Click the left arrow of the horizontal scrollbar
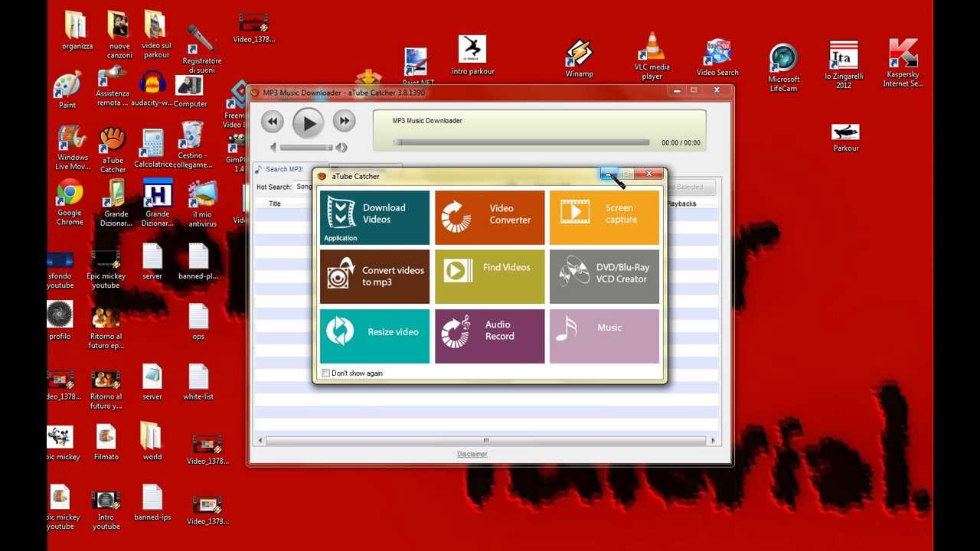 coord(260,441)
